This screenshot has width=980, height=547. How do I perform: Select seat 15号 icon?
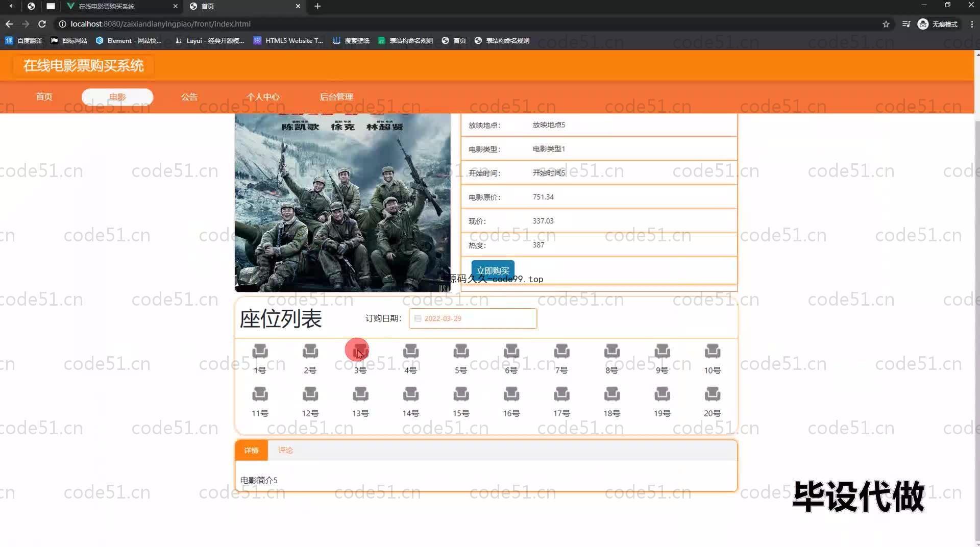pyautogui.click(x=461, y=394)
